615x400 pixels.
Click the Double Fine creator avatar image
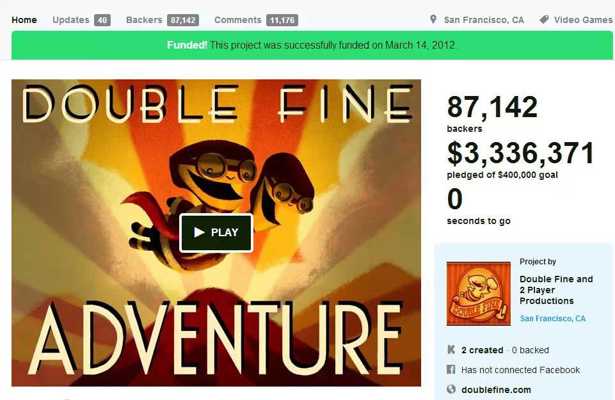[x=479, y=294]
